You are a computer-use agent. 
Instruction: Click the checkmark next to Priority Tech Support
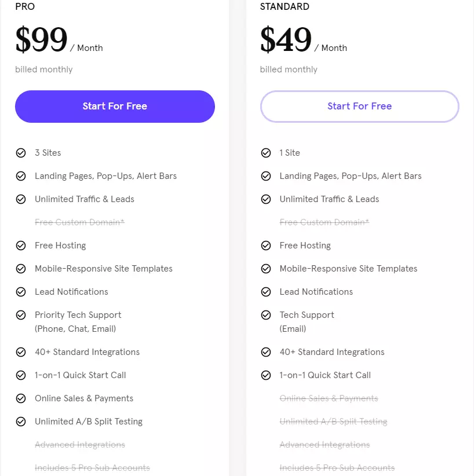(x=21, y=315)
